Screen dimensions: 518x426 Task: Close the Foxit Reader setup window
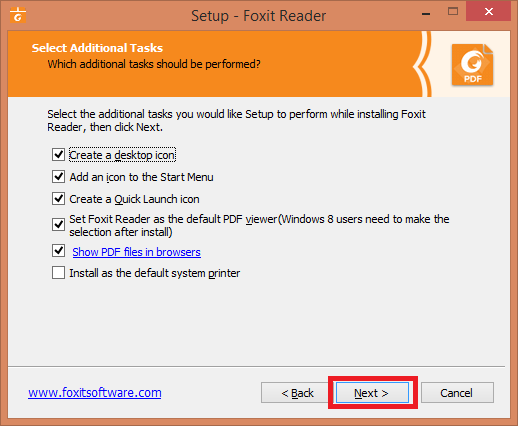[489, 12]
